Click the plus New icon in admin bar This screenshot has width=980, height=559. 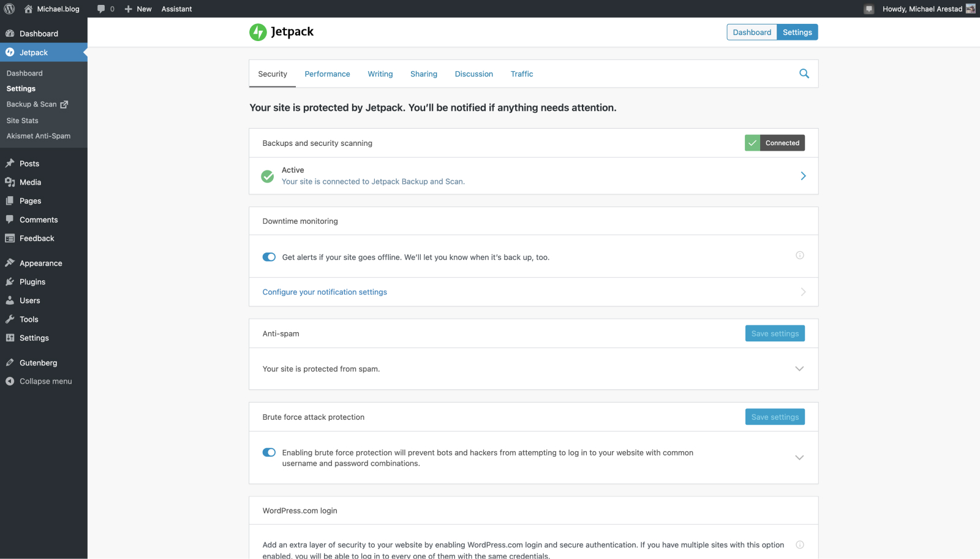click(128, 9)
